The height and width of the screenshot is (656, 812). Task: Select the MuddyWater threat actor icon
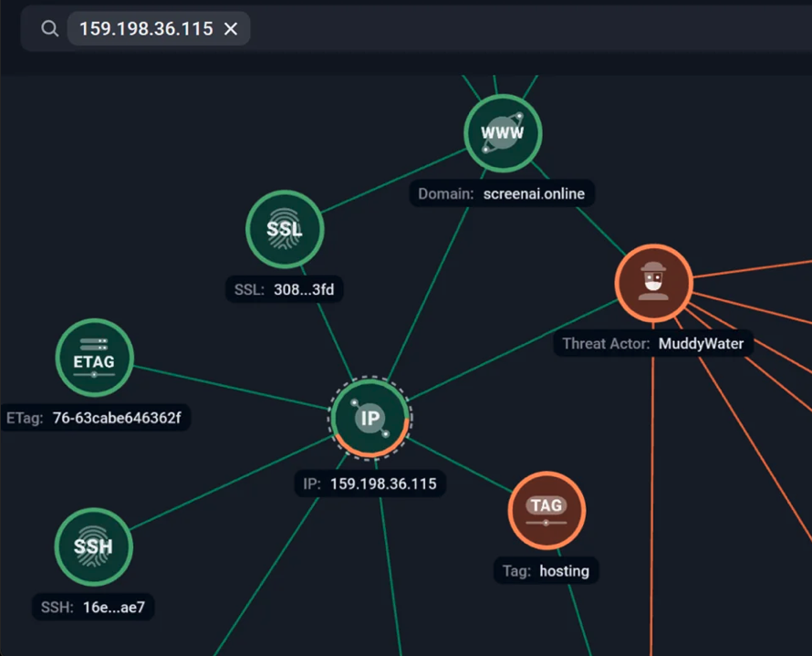click(653, 283)
